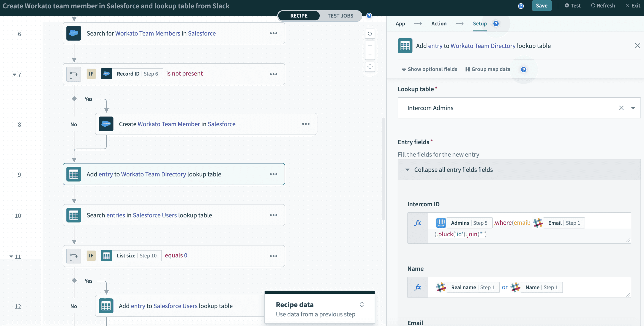Click the Salesforce Users link in step 10
Viewport: 644px width, 326px height.
pos(155,215)
